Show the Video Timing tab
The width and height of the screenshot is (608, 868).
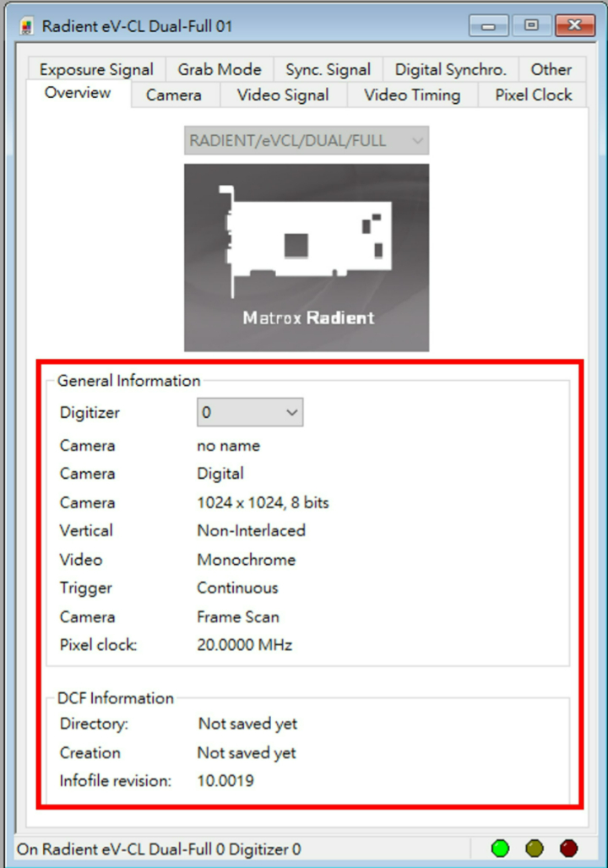click(412, 95)
